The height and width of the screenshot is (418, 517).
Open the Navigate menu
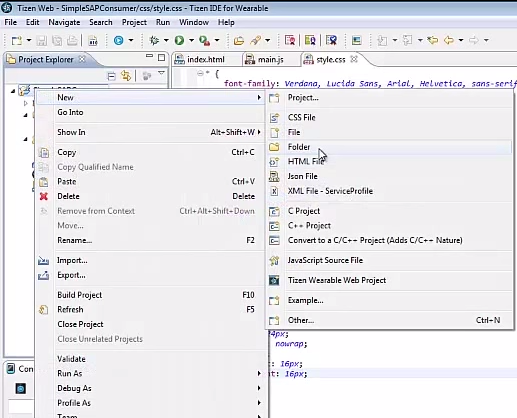pyautogui.click(x=64, y=22)
